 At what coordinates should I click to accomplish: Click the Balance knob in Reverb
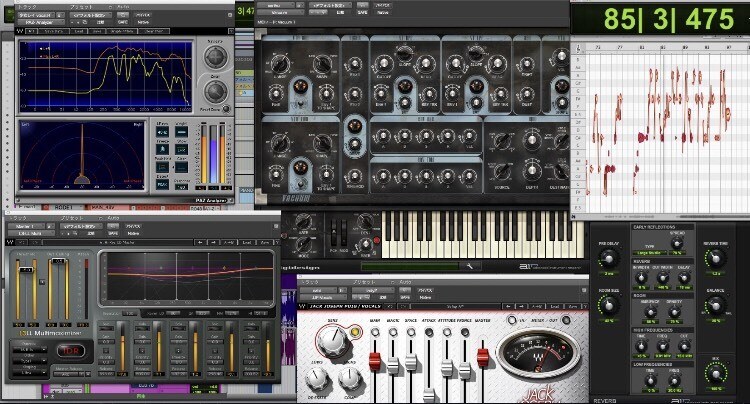point(716,305)
